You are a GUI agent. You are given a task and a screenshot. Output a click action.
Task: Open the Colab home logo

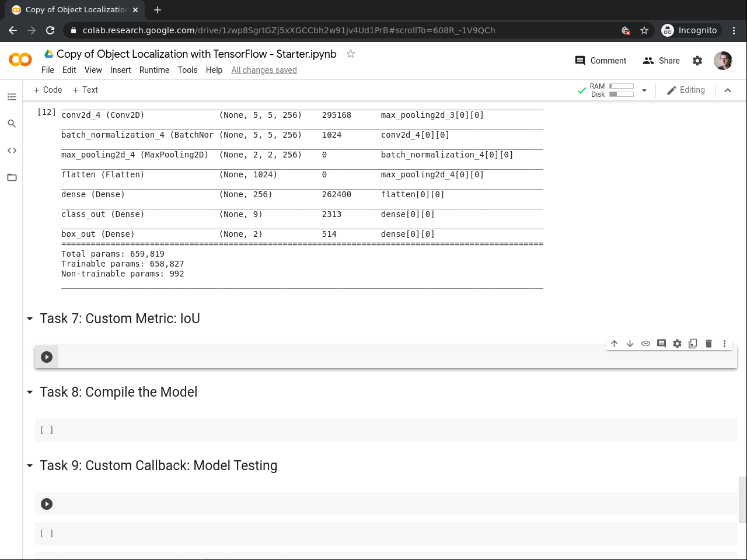[x=20, y=60]
